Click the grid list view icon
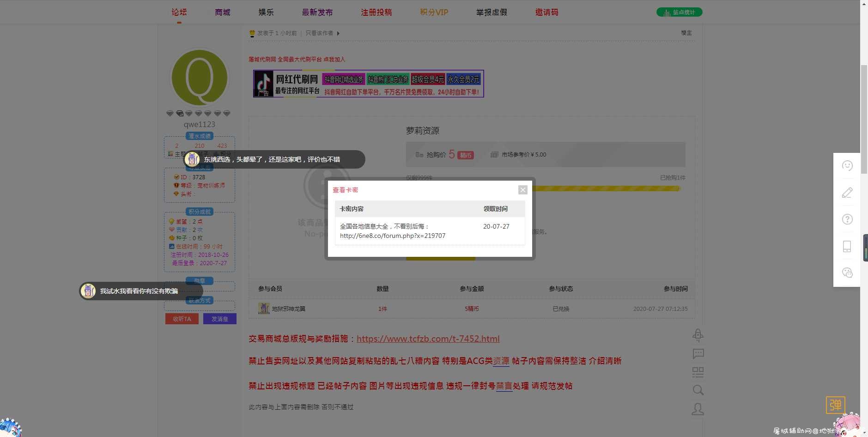 pyautogui.click(x=698, y=372)
